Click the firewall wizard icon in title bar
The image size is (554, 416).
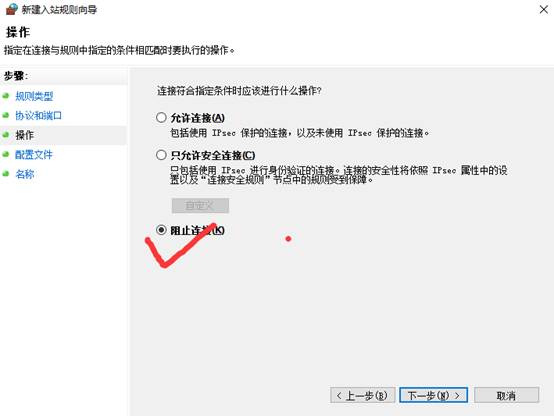[11, 9]
